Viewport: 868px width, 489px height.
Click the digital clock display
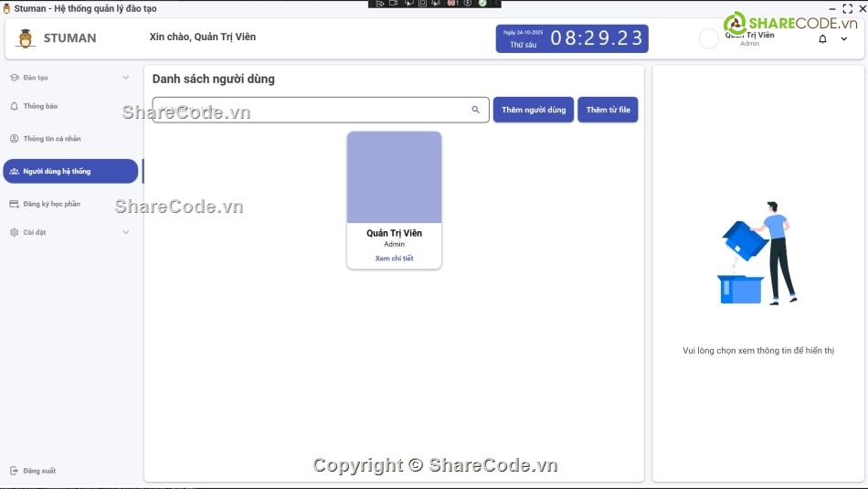tap(598, 38)
